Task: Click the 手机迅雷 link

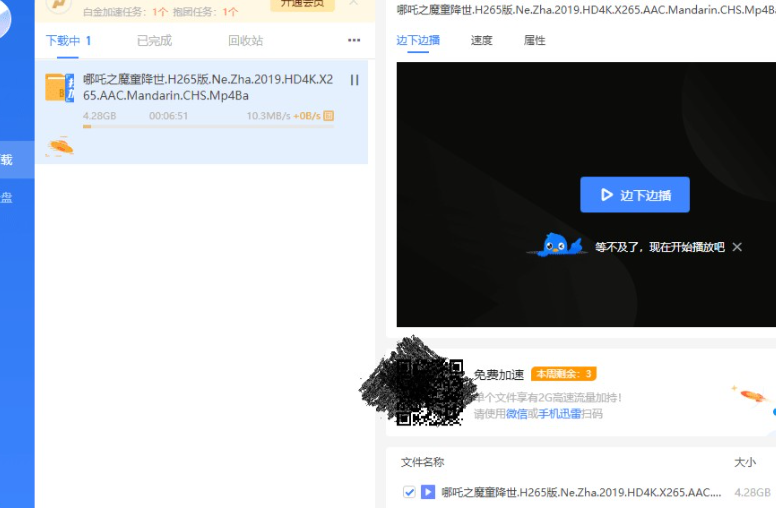Action: (x=561, y=413)
